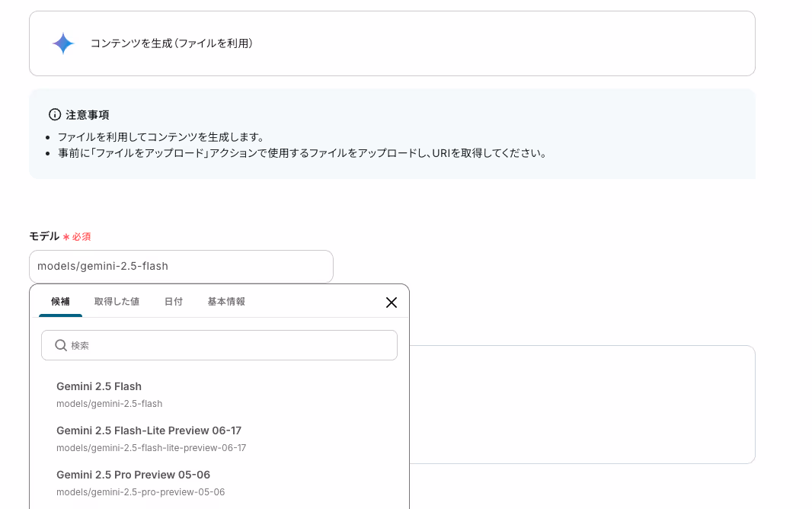
Task: Open the 基本情報 tab
Action: point(226,301)
